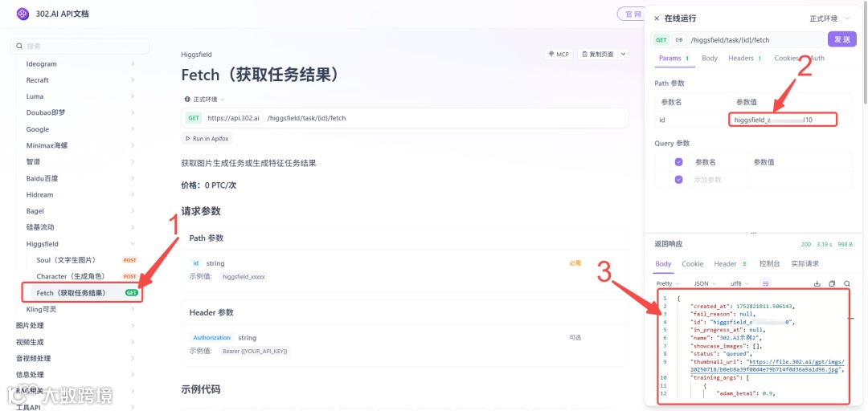Viewport: 868px width, 411px height.
Task: Open the thumbnail_url link in the response
Action: [x=767, y=366]
